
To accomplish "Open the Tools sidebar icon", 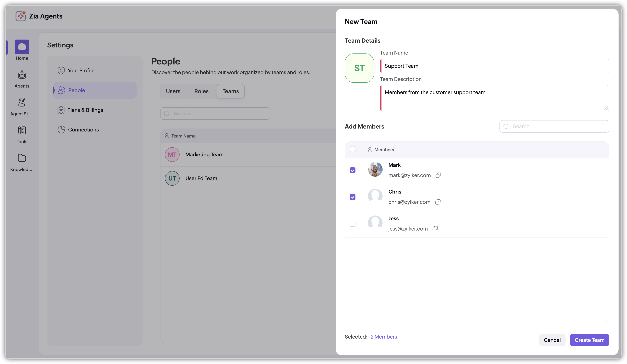I will (22, 130).
